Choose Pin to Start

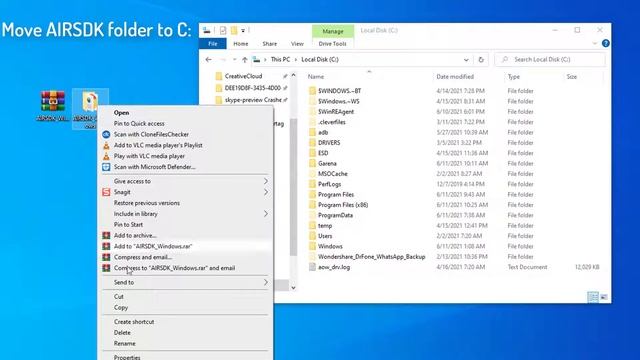pos(128,224)
